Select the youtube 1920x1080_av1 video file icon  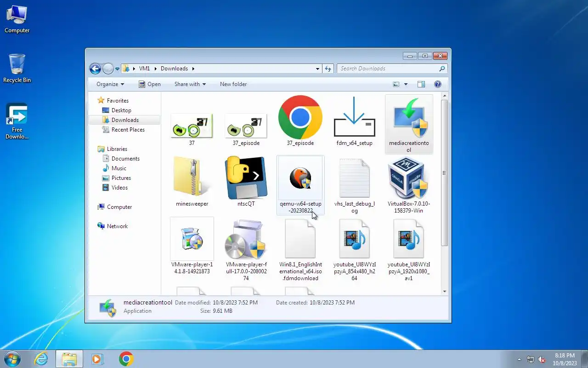click(408, 239)
